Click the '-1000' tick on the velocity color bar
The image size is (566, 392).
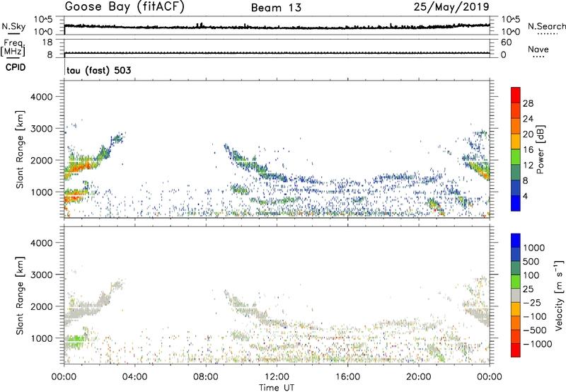pos(537,344)
